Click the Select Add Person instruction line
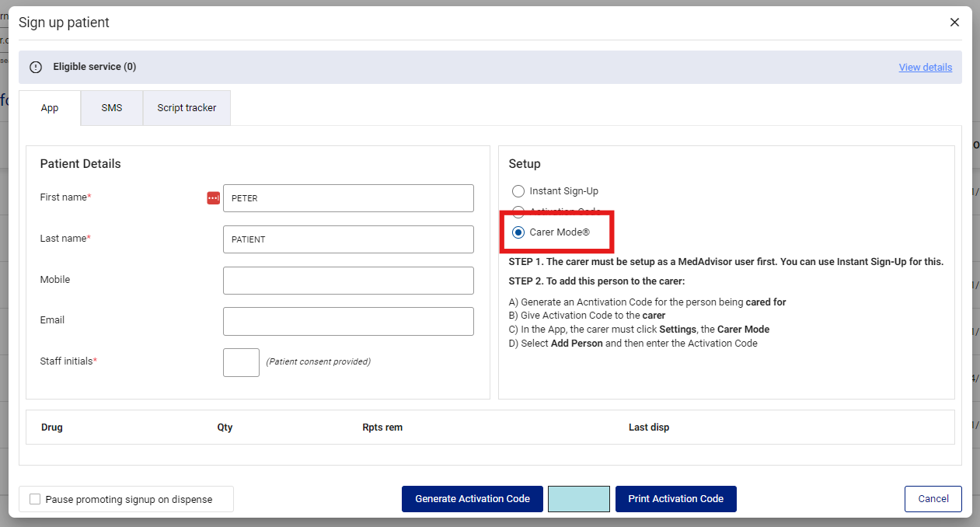Viewport: 980px width, 527px height. point(633,343)
